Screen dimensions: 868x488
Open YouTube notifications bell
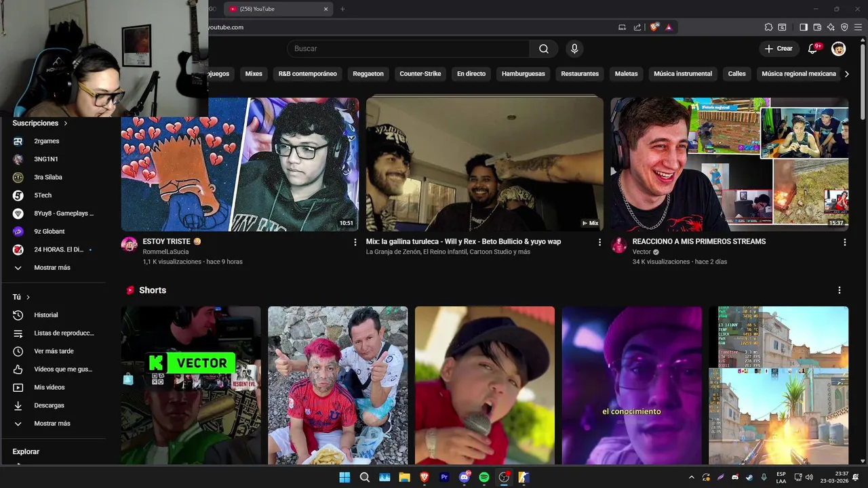813,49
